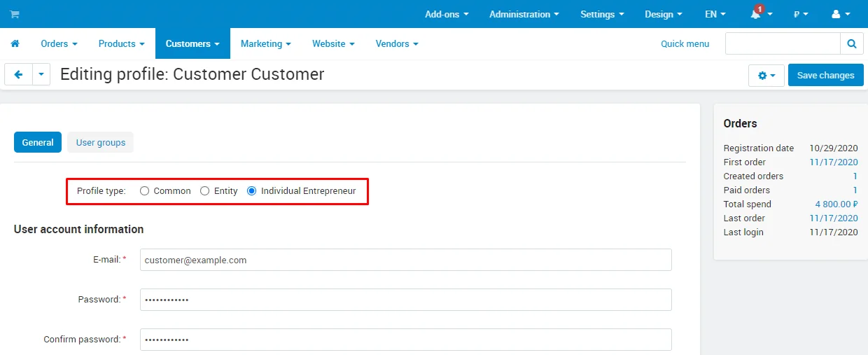Open the notifications bell
Image resolution: width=868 pixels, height=355 pixels.
point(757,14)
